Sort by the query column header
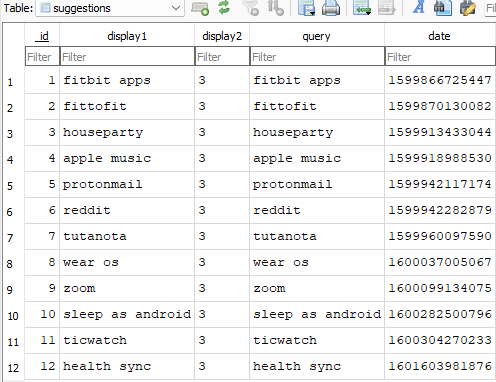496x382 pixels. pyautogui.click(x=317, y=36)
